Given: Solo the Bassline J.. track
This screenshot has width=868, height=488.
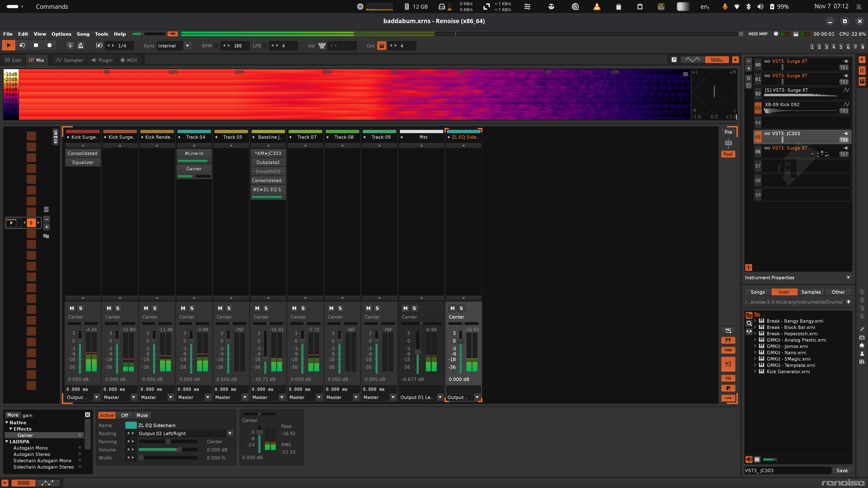Looking at the screenshot, I should point(266,308).
